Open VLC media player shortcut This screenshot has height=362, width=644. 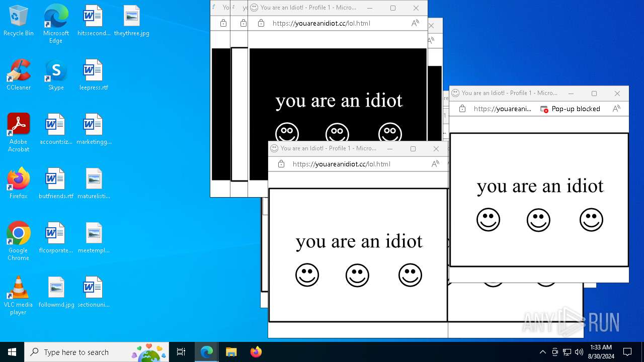click(x=19, y=296)
